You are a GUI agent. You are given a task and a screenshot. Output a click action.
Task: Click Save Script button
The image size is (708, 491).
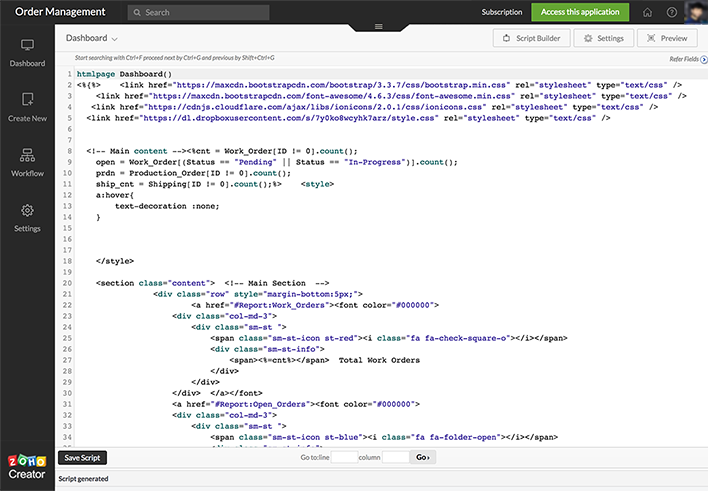point(82,458)
